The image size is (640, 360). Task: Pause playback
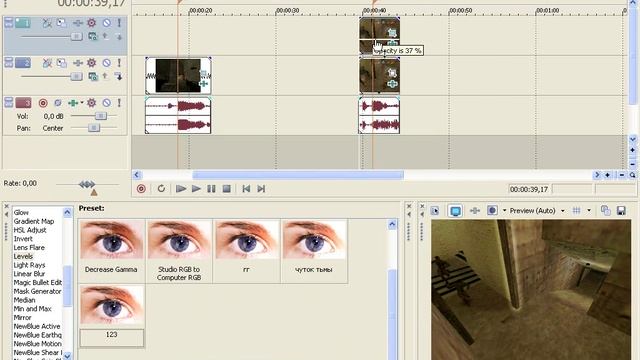pyautogui.click(x=211, y=189)
